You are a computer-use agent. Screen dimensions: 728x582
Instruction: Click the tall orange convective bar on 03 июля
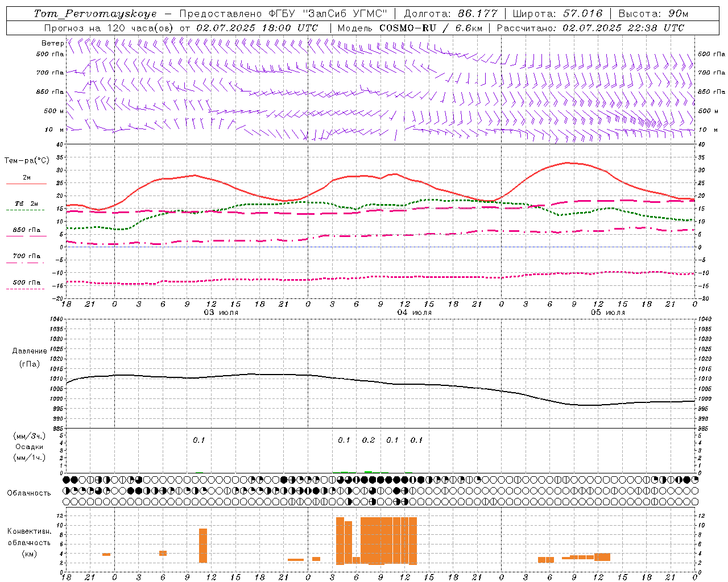coord(203,546)
